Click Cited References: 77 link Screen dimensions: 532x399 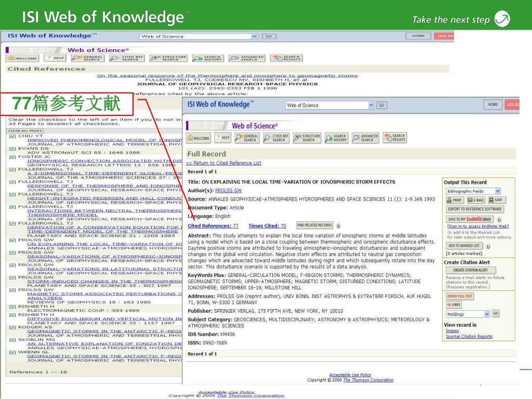[x=213, y=226]
